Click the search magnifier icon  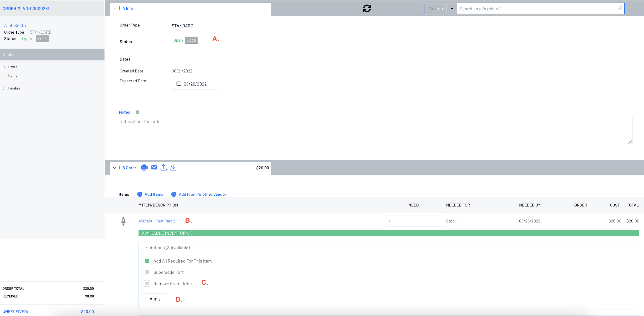pos(620,8)
